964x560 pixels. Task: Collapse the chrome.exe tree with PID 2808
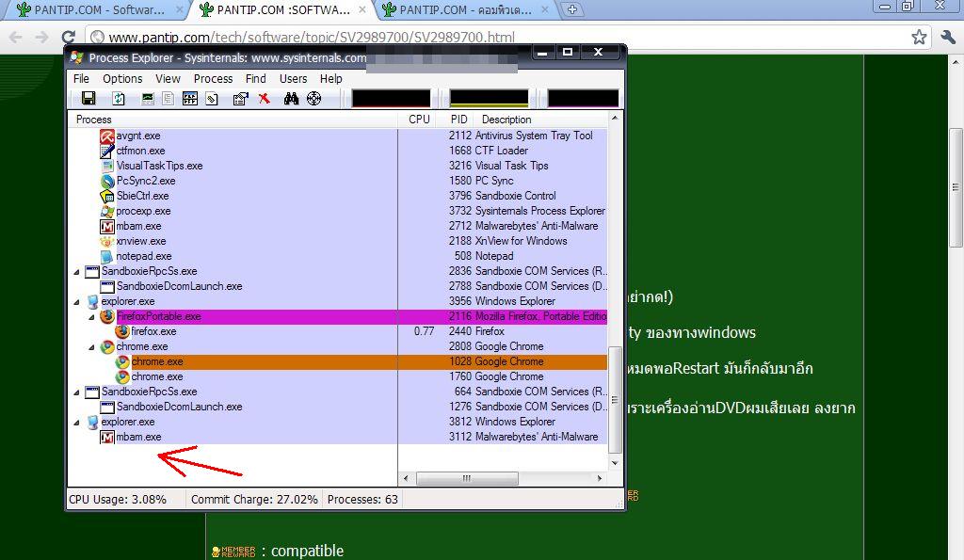point(92,346)
